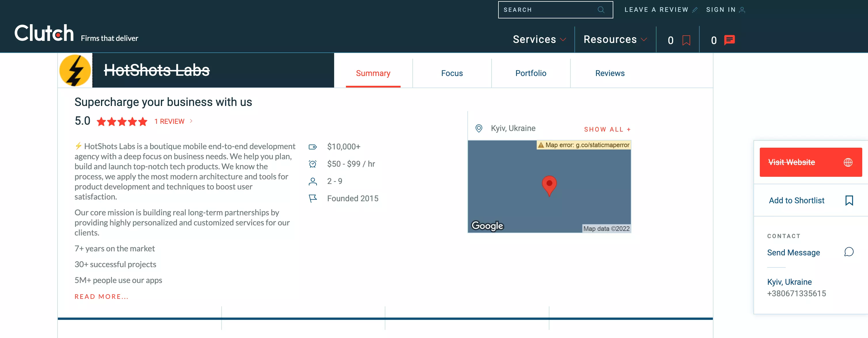Screen dimensions: 868x338
Task: Click the location pin beside Kyiv, Ukraine
Action: point(479,128)
